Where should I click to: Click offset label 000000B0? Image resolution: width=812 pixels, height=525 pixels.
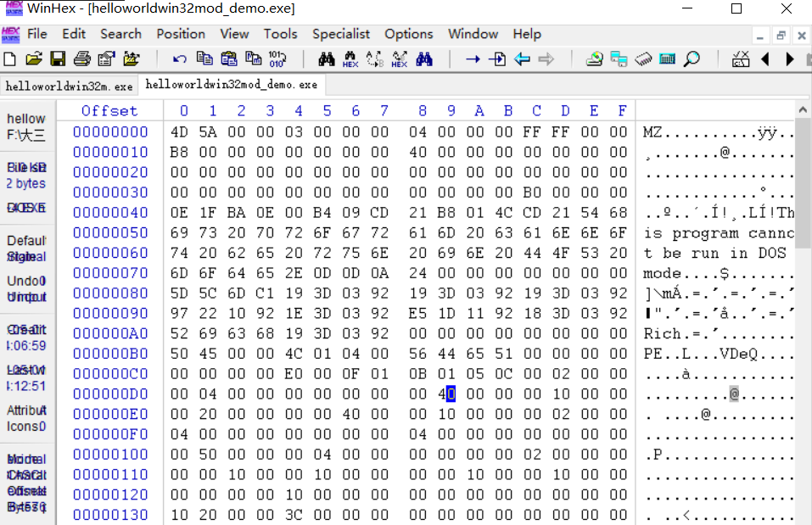(x=110, y=354)
